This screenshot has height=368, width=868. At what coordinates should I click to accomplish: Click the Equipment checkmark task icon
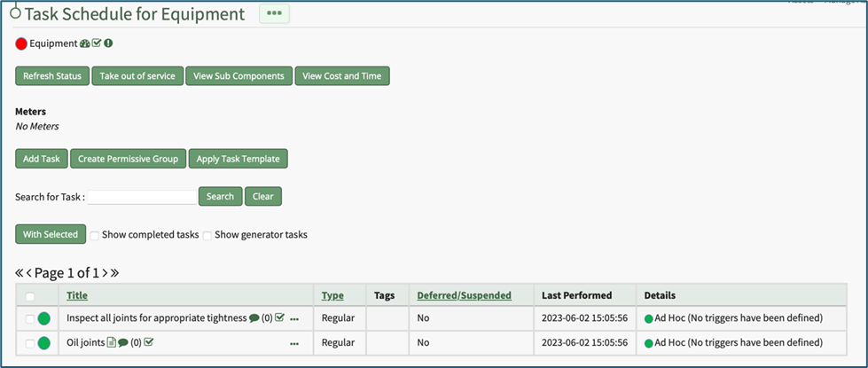click(x=97, y=43)
